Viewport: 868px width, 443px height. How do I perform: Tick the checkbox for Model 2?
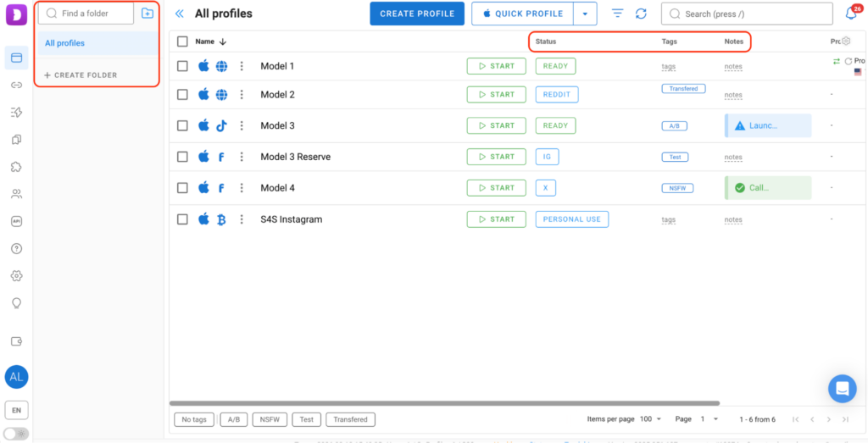[182, 95]
